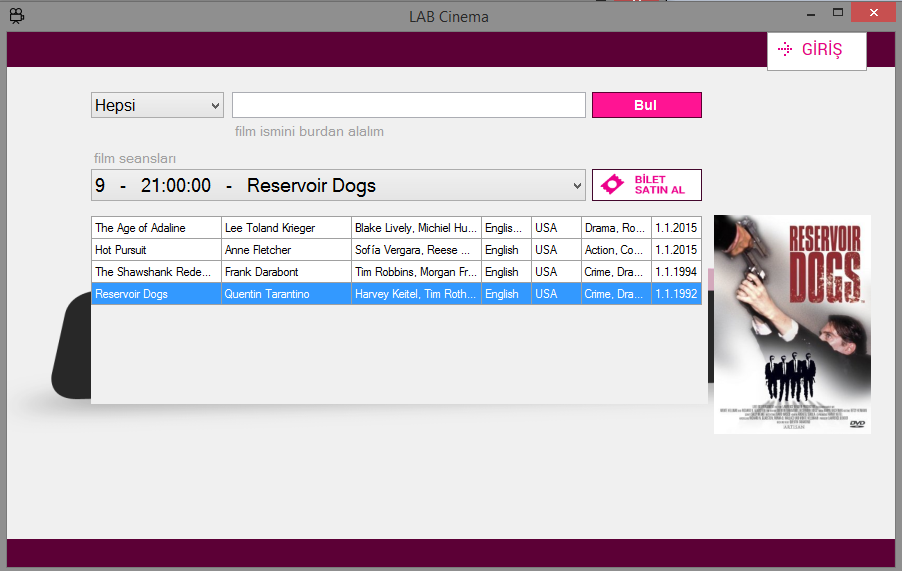902x571 pixels.
Task: Open the Hepsi category dropdown
Action: pyautogui.click(x=157, y=105)
